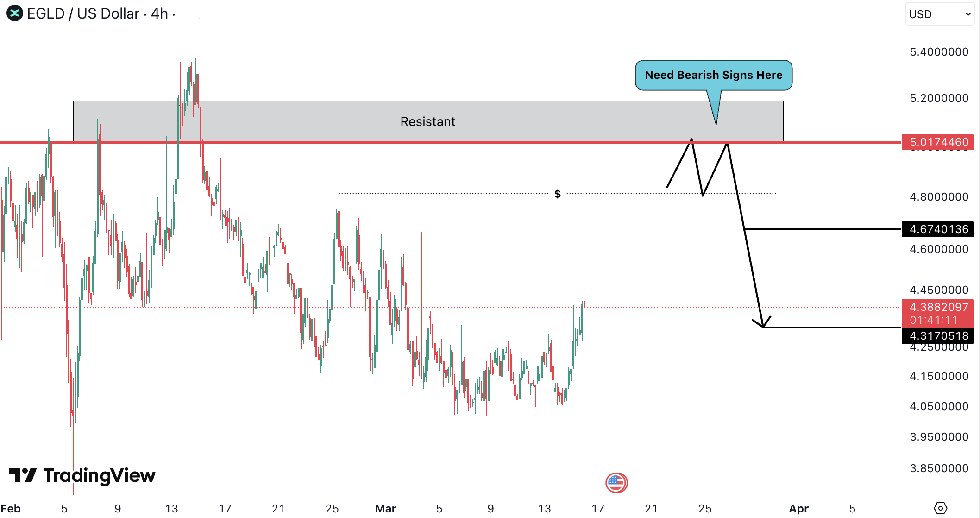Image resolution: width=980 pixels, height=518 pixels.
Task: Click the black 4.6740136 price label
Action: click(x=938, y=229)
